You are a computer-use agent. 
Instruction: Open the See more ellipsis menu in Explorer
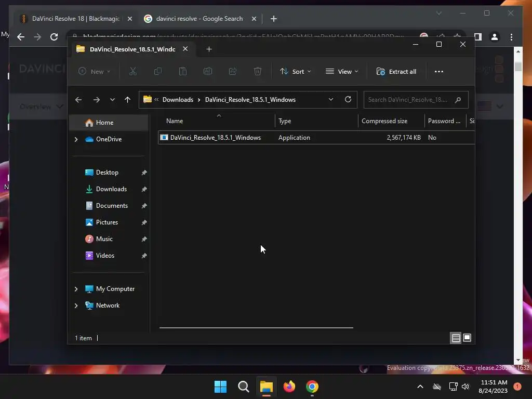tap(438, 71)
